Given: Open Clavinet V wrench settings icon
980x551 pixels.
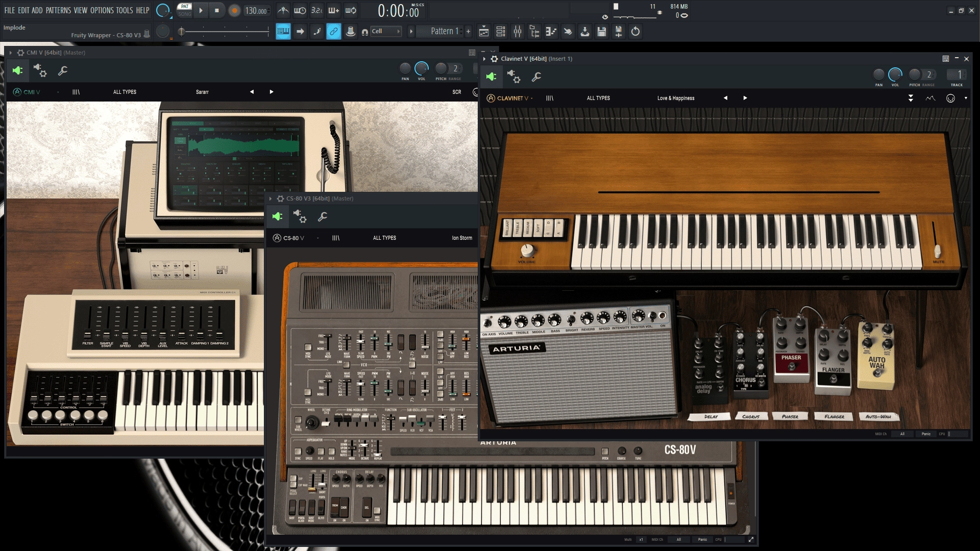Looking at the screenshot, I should tap(536, 77).
